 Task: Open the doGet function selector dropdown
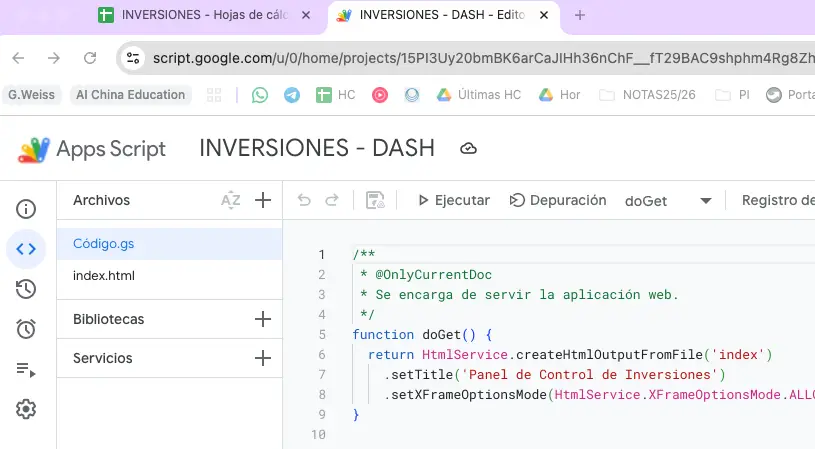coord(668,201)
